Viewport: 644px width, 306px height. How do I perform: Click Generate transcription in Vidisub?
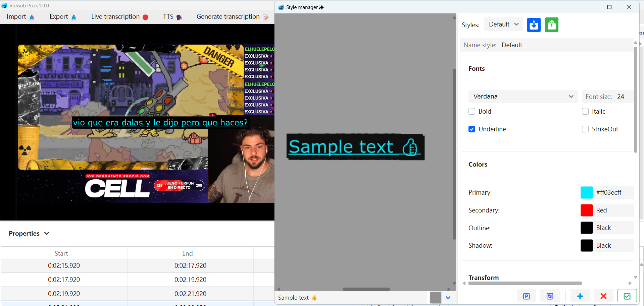[x=233, y=17]
